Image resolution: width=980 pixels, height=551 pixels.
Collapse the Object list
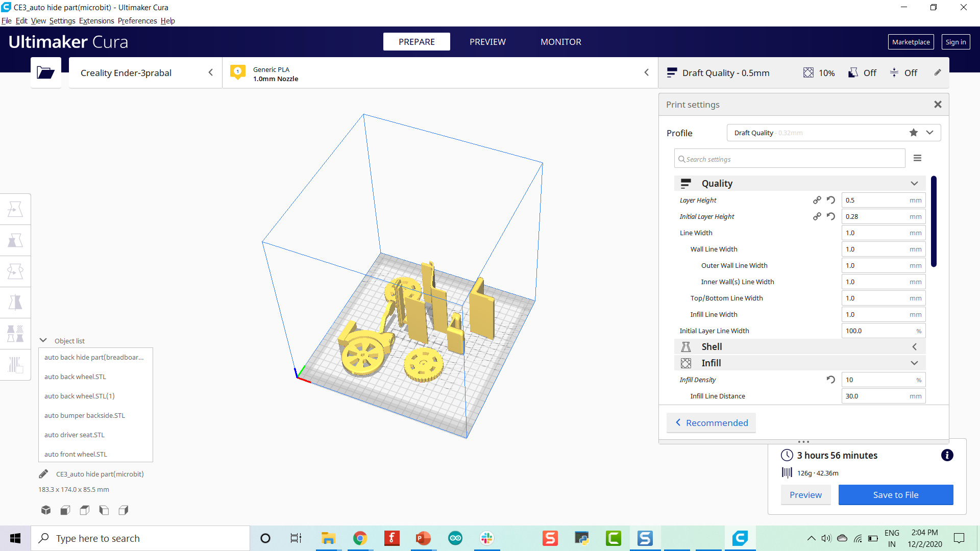pos(43,340)
